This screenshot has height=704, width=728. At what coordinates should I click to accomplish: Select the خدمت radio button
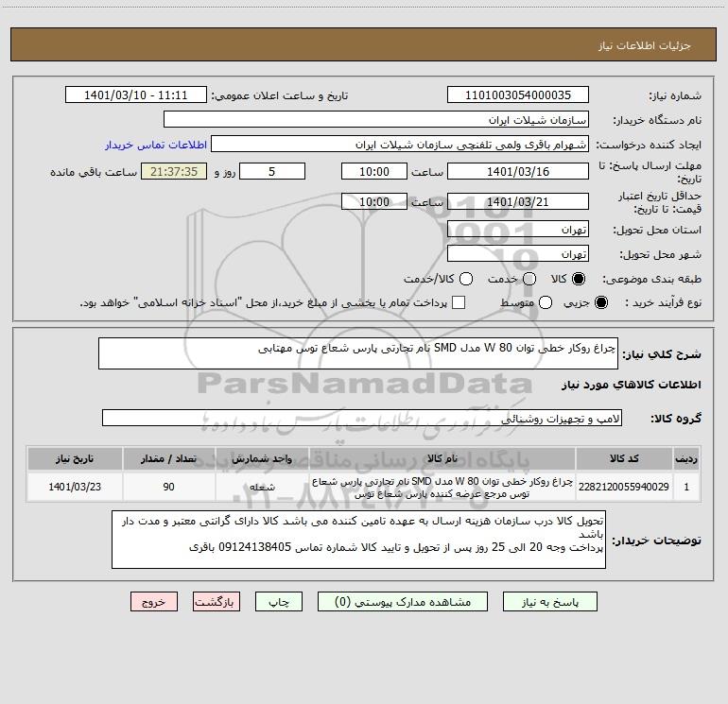pyautogui.click(x=529, y=279)
